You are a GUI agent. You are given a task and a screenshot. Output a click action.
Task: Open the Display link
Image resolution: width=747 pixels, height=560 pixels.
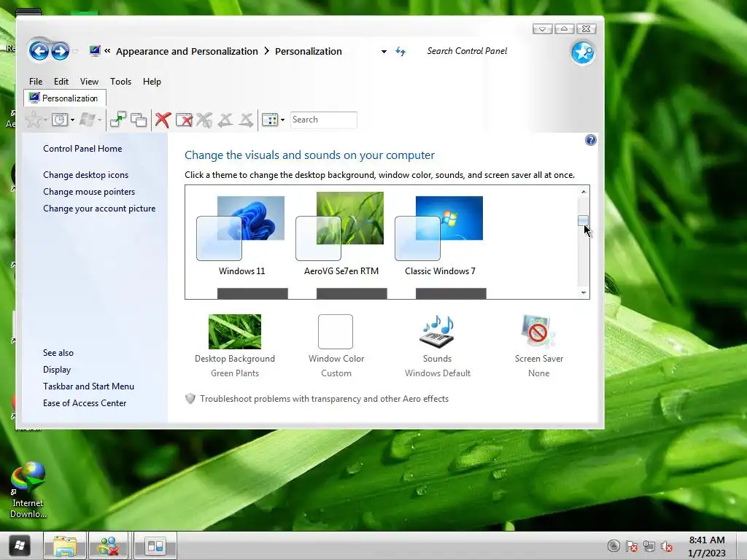click(x=57, y=370)
